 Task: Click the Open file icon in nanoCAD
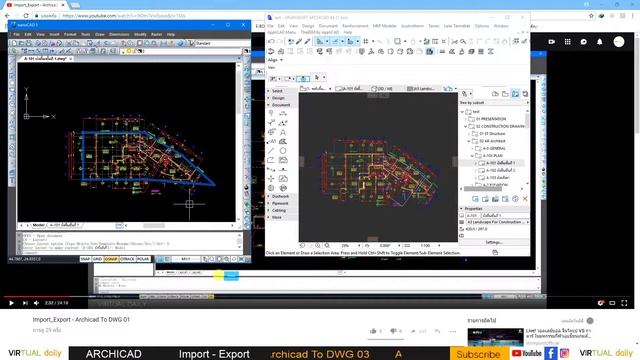(22, 43)
